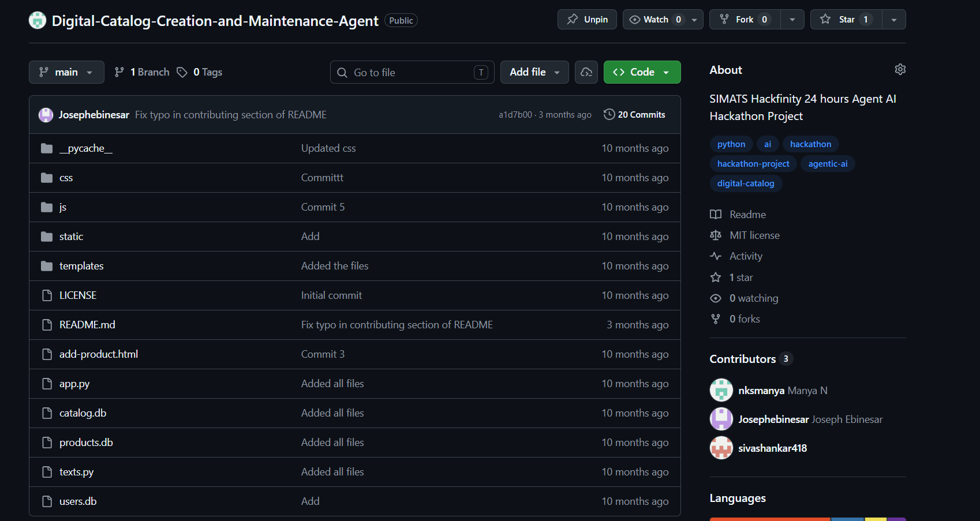Fork this repository
The height and width of the screenshot is (521, 980).
[x=745, y=20]
